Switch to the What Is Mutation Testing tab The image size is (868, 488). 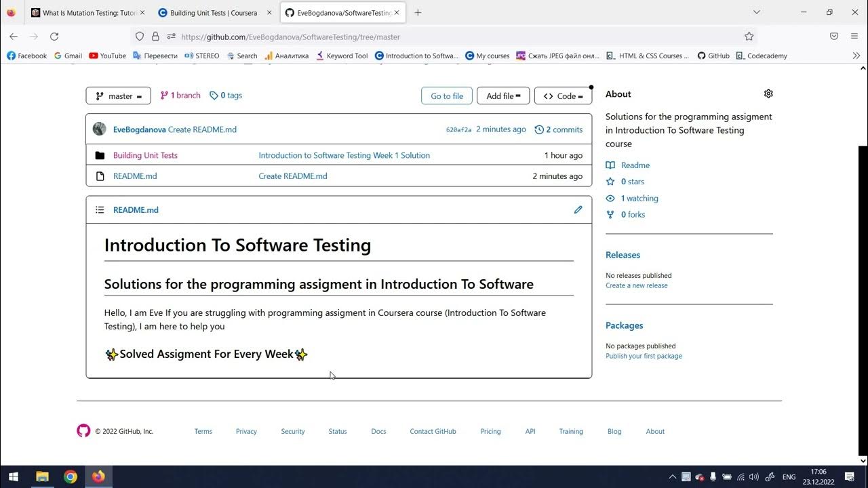click(87, 13)
